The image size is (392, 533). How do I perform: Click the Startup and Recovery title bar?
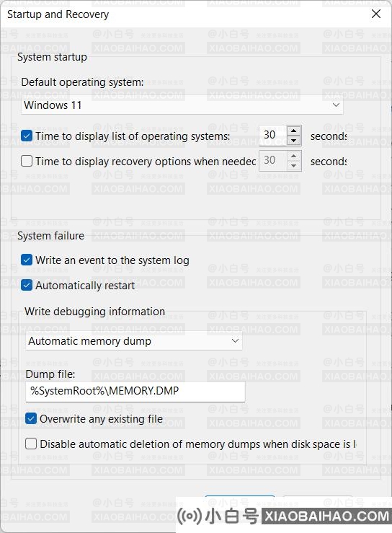[184, 14]
